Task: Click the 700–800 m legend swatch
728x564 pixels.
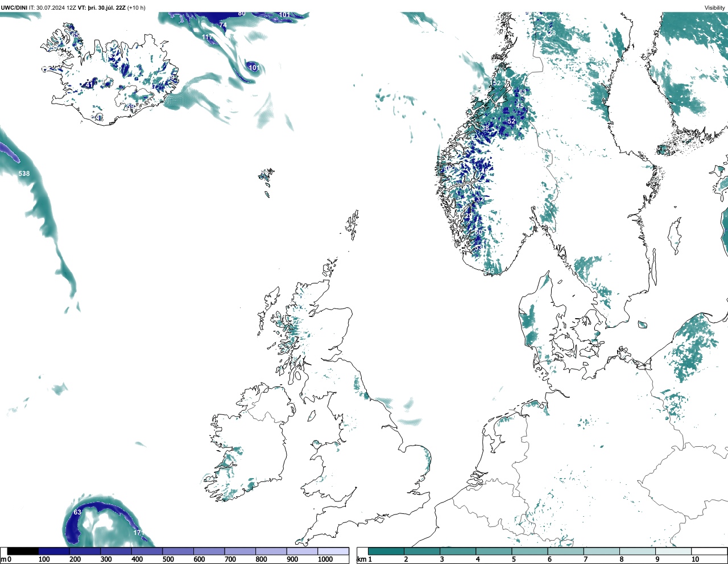Action: [x=240, y=551]
